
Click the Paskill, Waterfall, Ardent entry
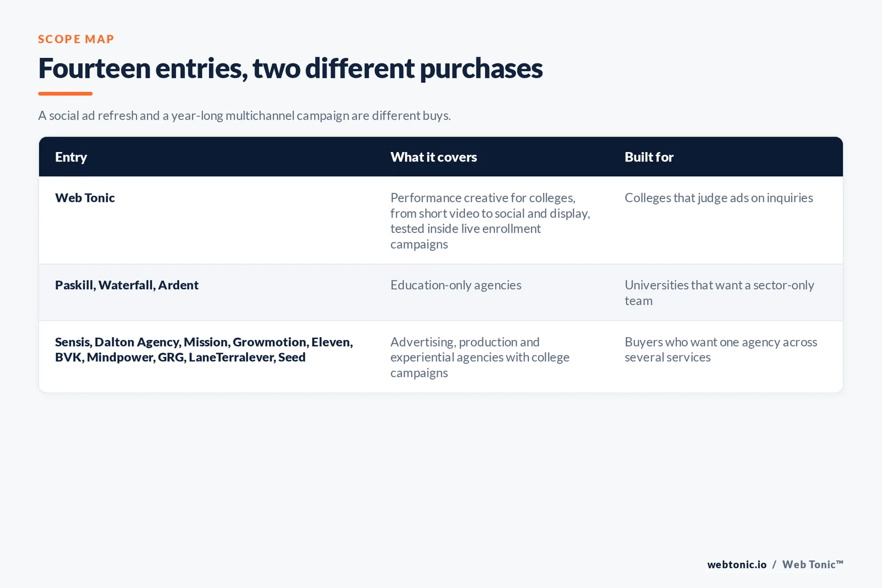[x=127, y=285]
